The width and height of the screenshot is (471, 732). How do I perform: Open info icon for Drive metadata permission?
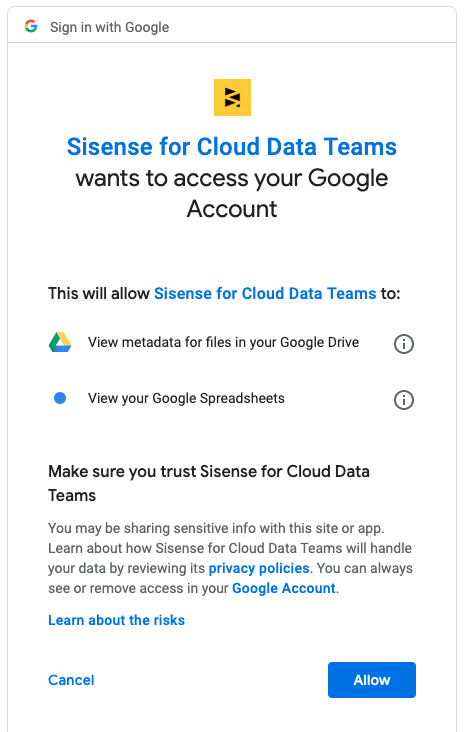(x=404, y=344)
